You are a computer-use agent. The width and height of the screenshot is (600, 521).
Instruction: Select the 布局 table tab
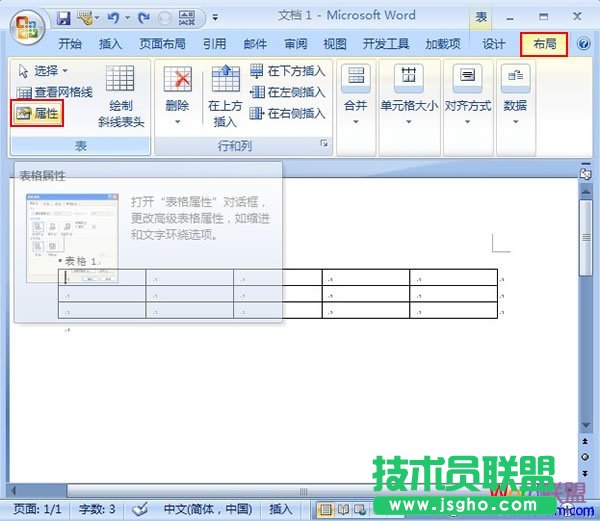coord(544,44)
